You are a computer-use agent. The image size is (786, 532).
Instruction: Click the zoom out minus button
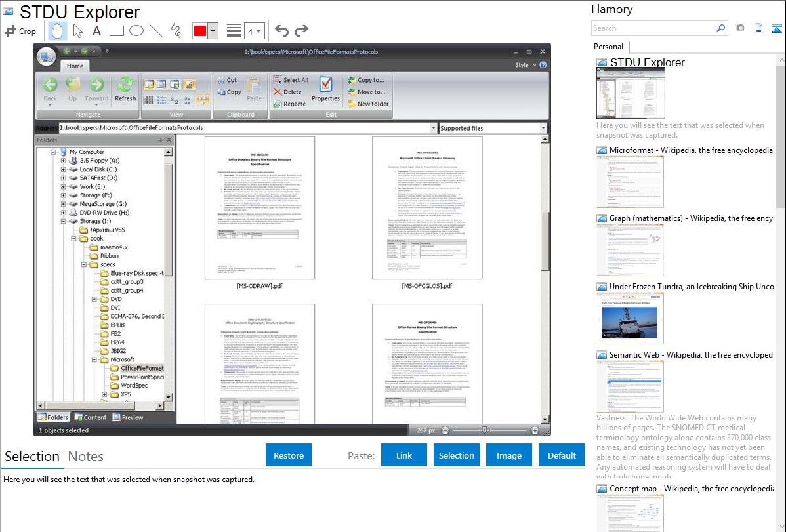(x=445, y=430)
